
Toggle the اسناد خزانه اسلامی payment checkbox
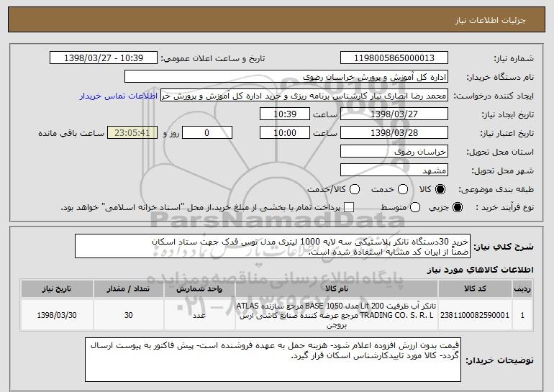349,208
